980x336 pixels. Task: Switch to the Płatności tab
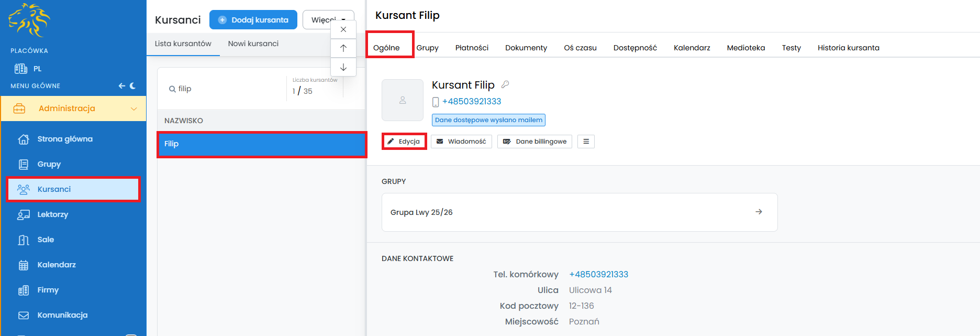tap(471, 48)
